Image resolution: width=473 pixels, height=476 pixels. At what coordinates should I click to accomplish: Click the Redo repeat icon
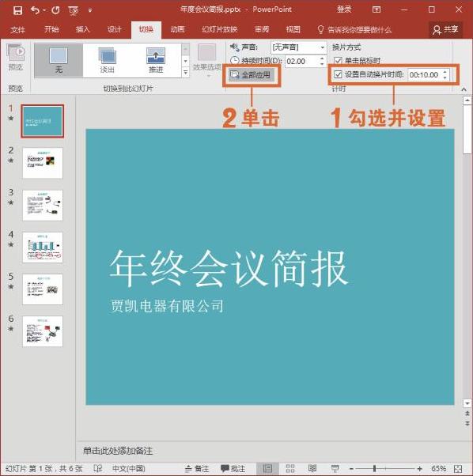(x=55, y=10)
